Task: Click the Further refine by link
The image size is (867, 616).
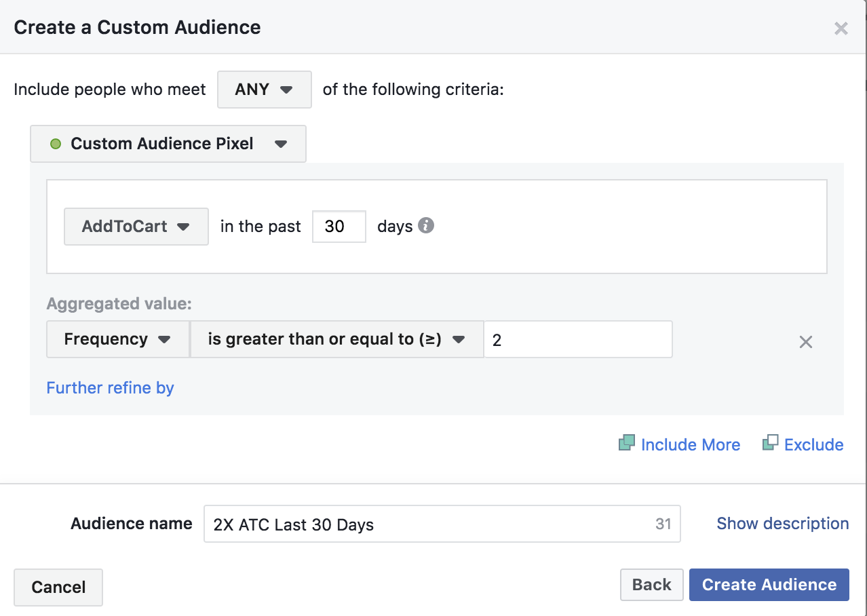Action: [111, 388]
